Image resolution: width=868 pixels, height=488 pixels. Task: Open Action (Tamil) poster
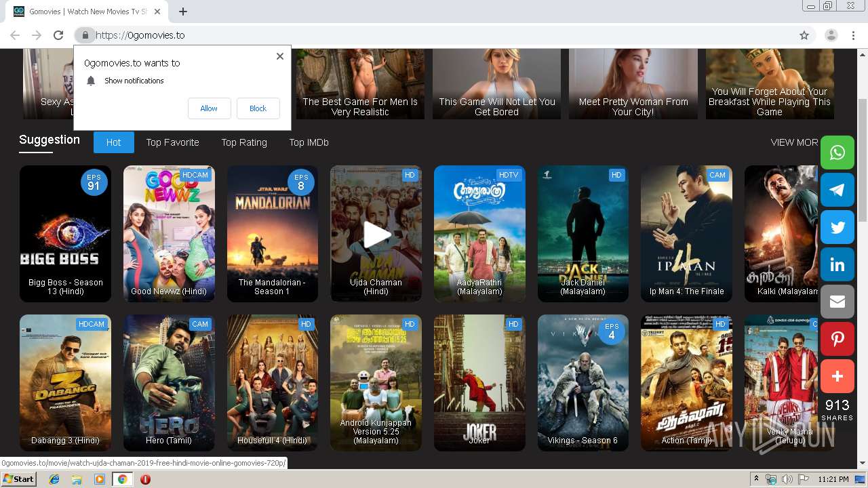686,383
